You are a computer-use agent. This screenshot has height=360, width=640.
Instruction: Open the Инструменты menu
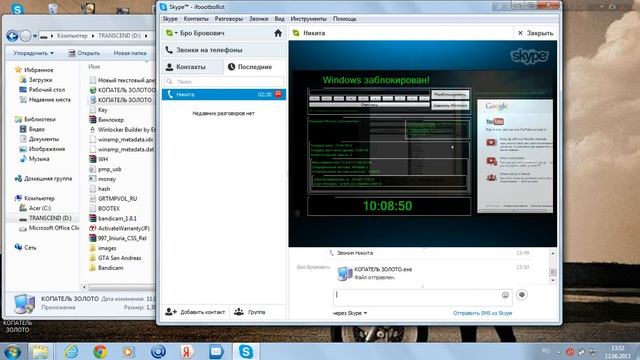309,19
